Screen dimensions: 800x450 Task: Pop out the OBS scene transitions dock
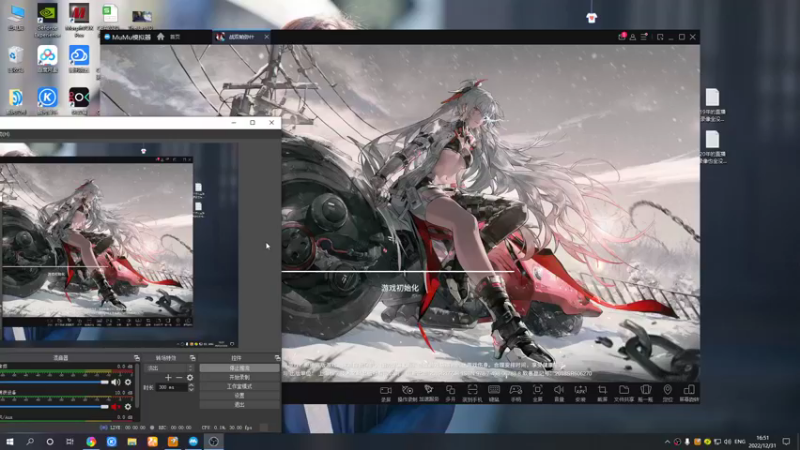click(192, 358)
